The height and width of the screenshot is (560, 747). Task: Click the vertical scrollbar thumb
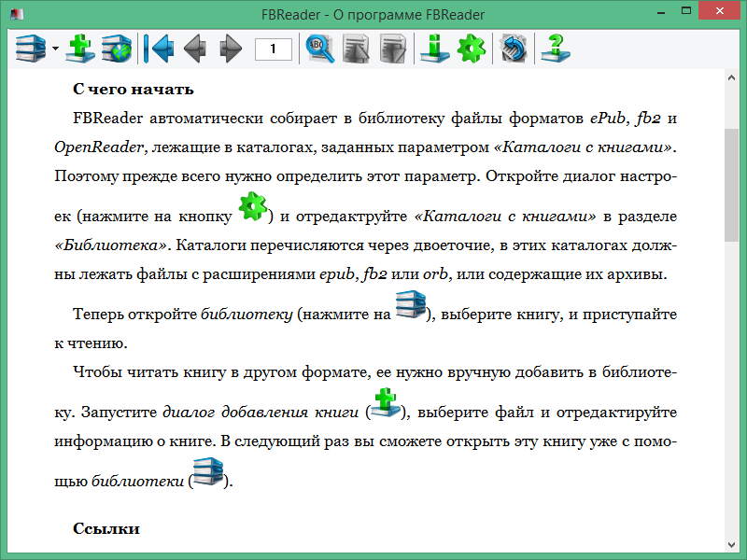click(x=731, y=185)
